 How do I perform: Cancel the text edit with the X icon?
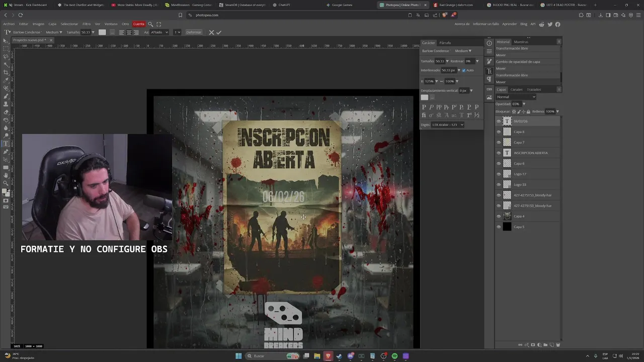(x=211, y=32)
